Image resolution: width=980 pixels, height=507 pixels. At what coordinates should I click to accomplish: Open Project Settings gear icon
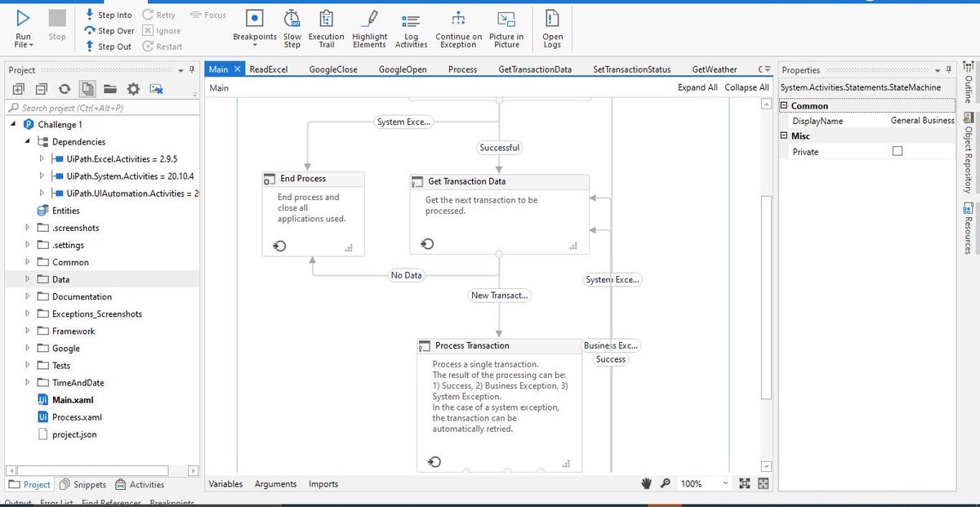133,89
